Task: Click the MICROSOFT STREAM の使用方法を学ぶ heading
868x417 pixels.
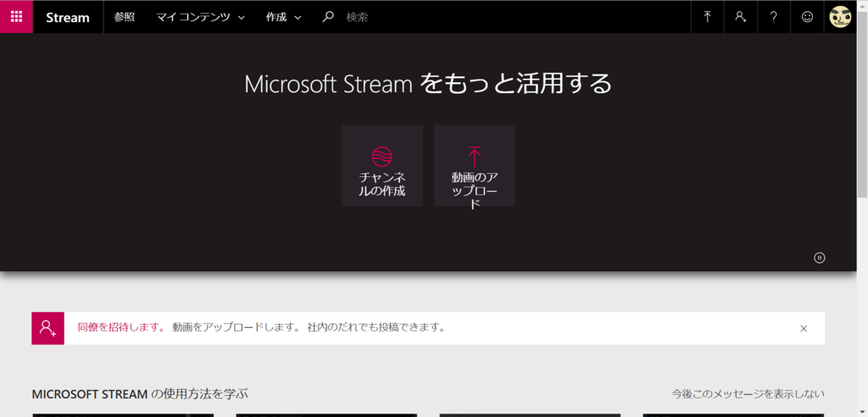Action: [x=140, y=394]
